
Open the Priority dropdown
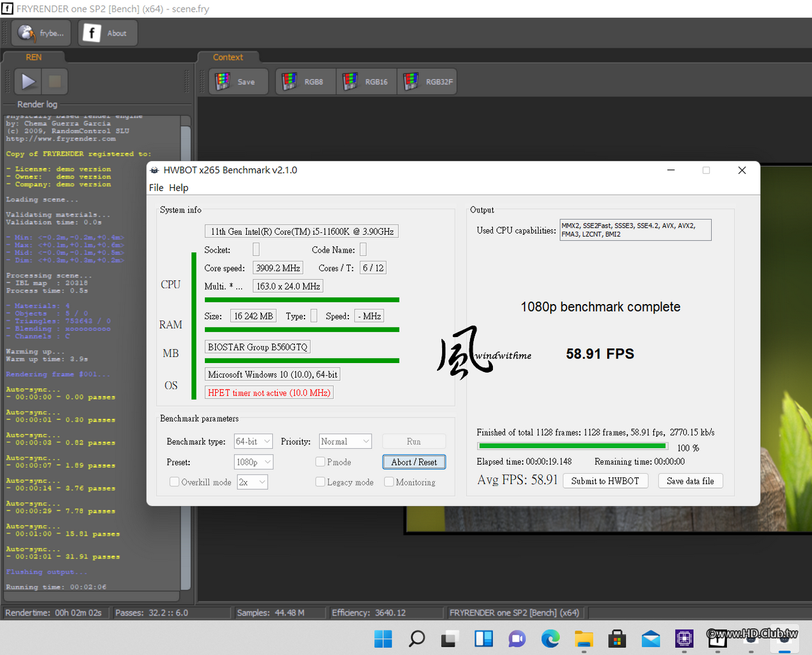(345, 441)
